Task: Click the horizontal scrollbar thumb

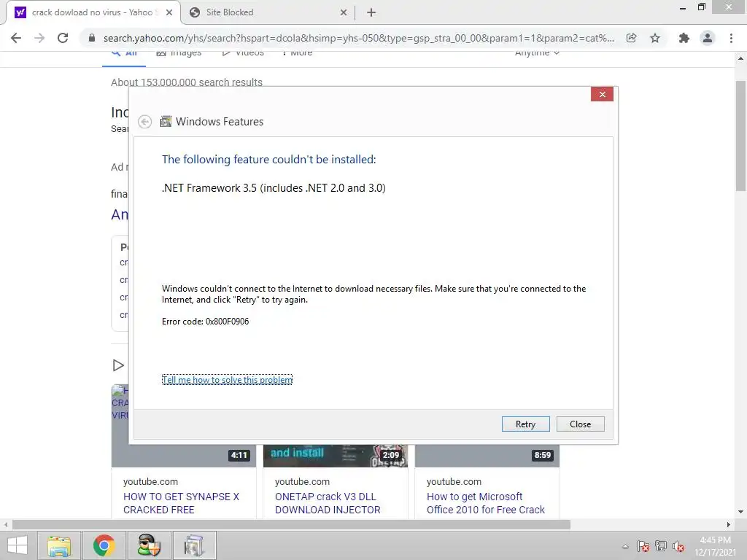Action: click(x=291, y=525)
